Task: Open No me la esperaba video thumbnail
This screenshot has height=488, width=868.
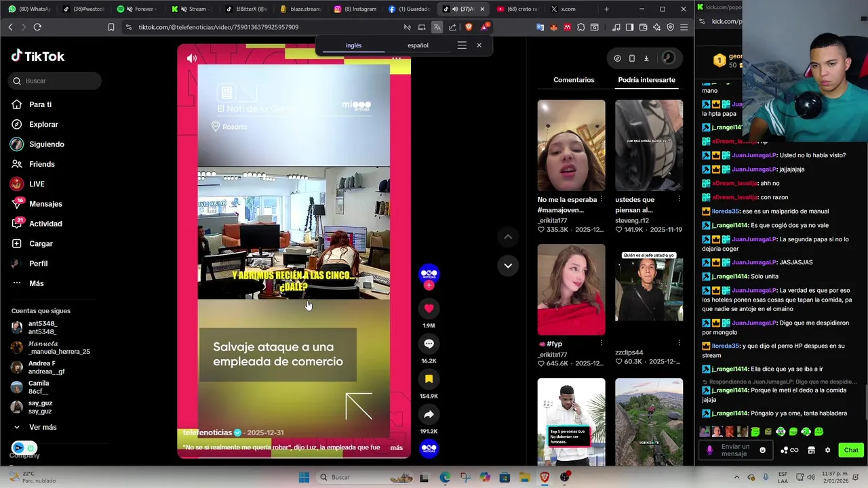Action: click(x=571, y=146)
